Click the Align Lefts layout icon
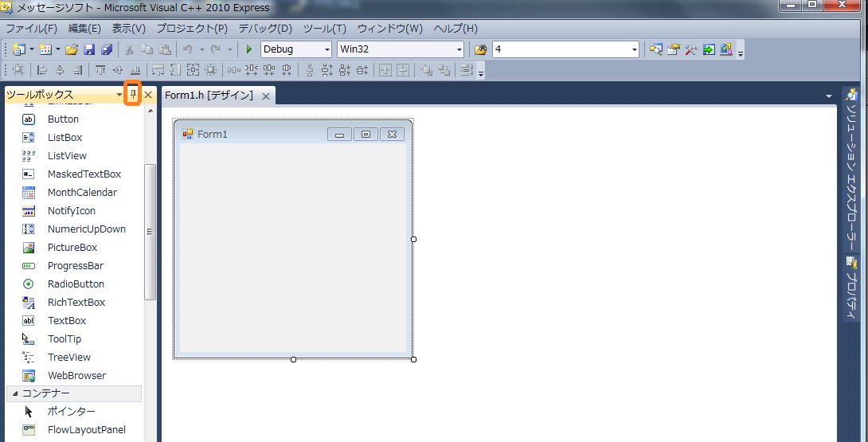The image size is (868, 442). [42, 70]
